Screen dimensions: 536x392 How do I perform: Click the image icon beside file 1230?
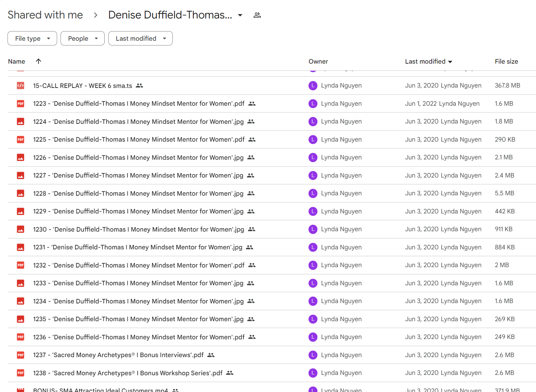(x=21, y=229)
